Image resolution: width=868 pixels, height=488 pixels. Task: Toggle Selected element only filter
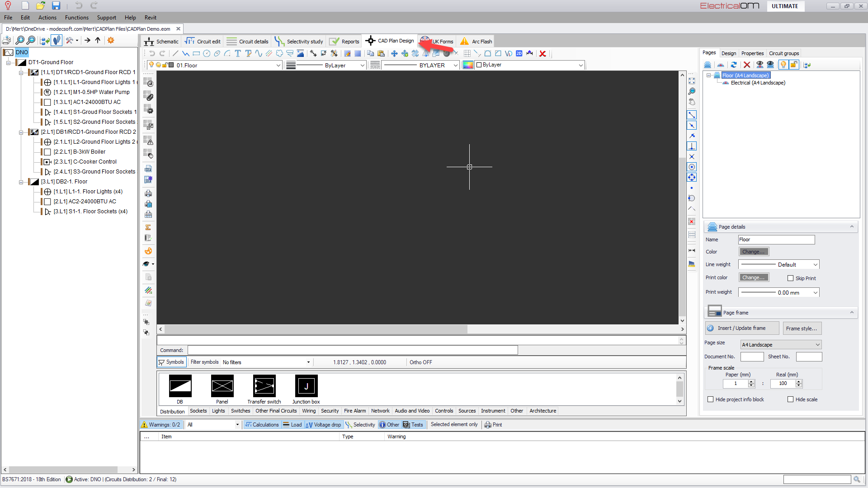(x=454, y=424)
